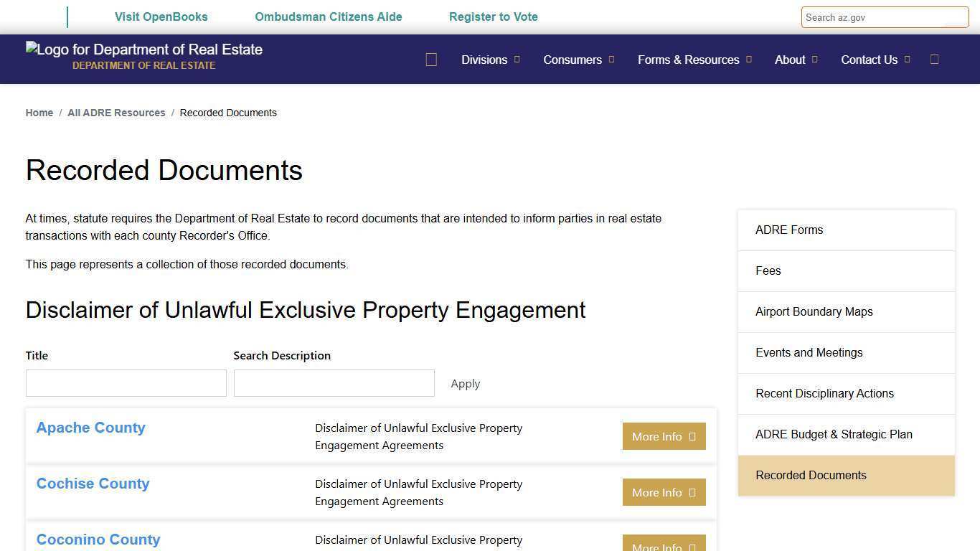Viewport: 980px width, 551px height.
Task: Select Recent Disciplinary Actions in the sidebar
Action: [824, 393]
